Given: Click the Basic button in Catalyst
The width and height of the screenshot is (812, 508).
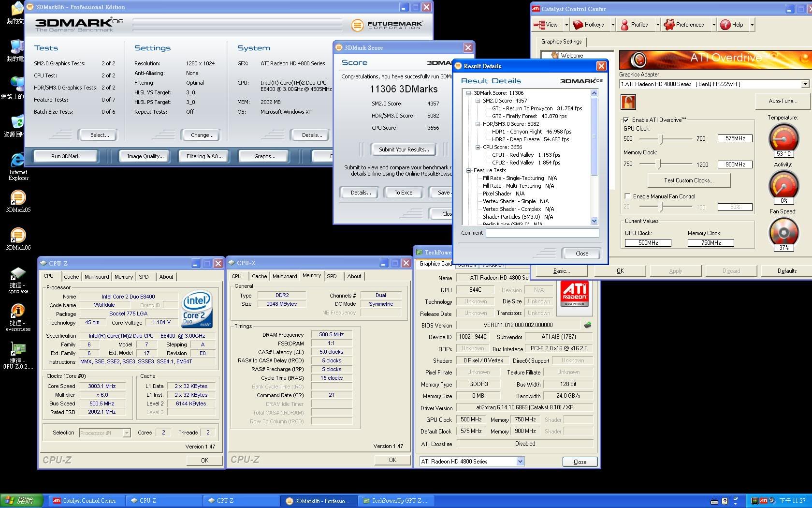Looking at the screenshot, I should tap(561, 271).
